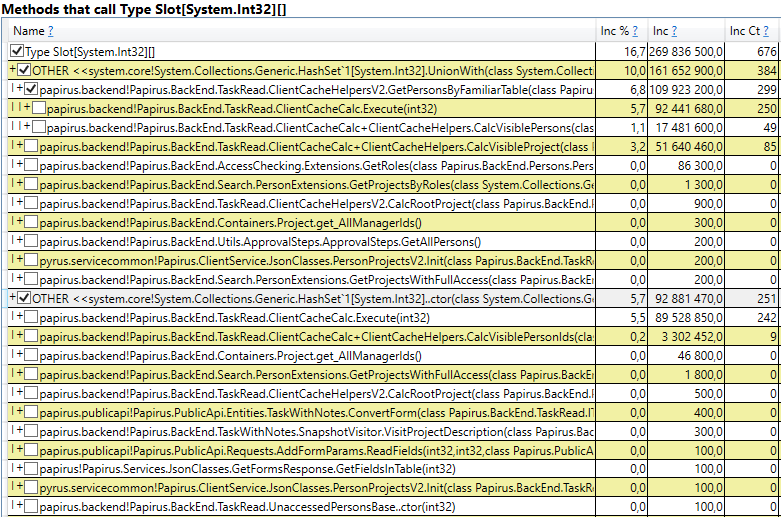781x517 pixels.
Task: Click the 161 652 900,0 Inc value cell
Action: pos(686,71)
